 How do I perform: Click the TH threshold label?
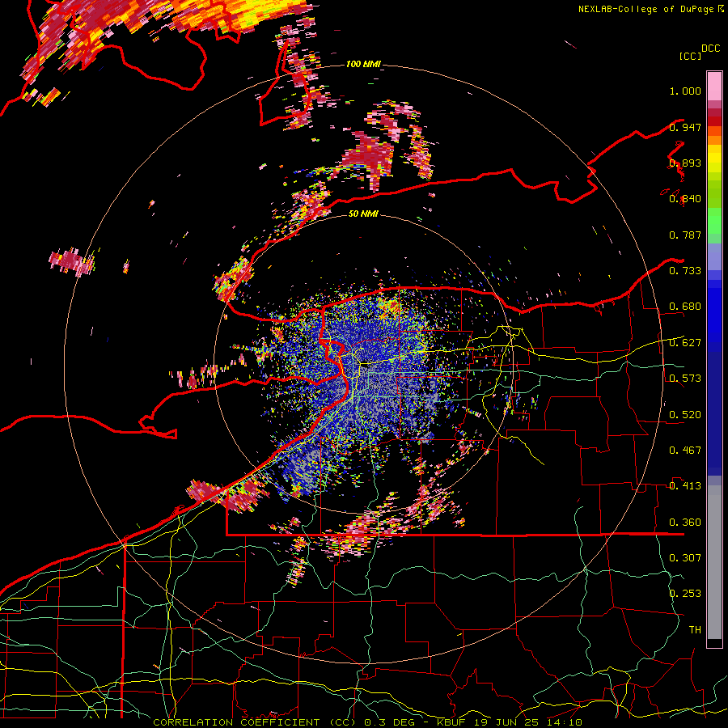pyautogui.click(x=695, y=630)
